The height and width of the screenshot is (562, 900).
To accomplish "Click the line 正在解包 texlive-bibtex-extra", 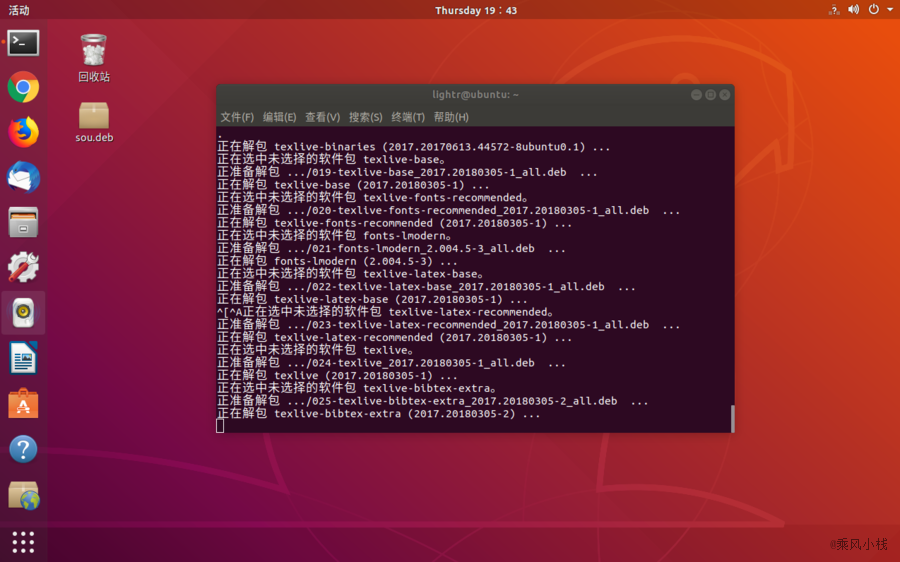I will pos(378,414).
